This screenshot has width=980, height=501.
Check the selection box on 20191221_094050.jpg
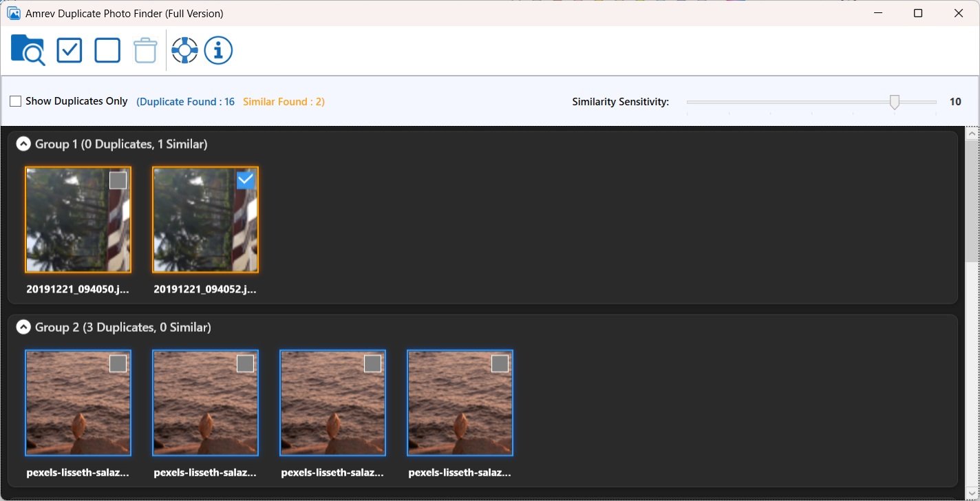118,180
